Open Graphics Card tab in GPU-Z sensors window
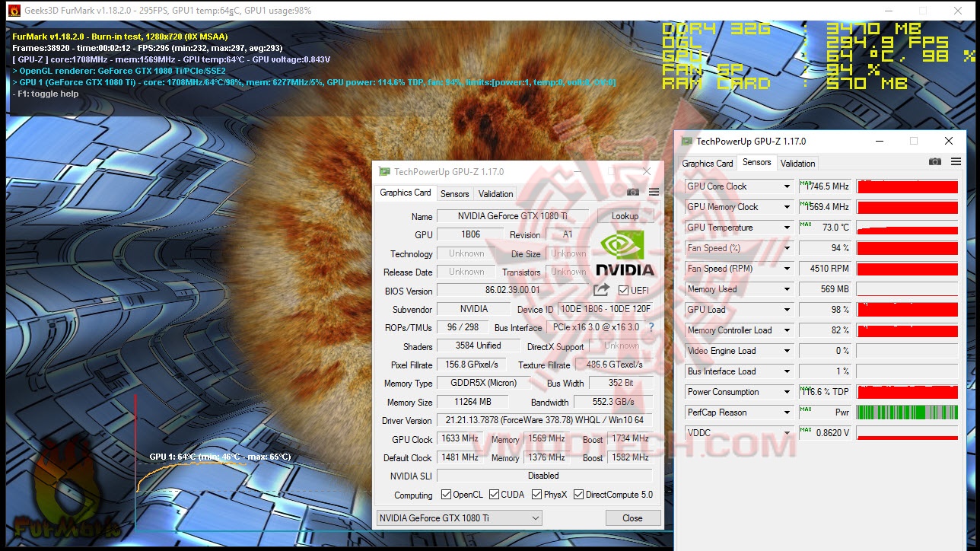Screen dimensions: 980x551 pyautogui.click(x=708, y=163)
